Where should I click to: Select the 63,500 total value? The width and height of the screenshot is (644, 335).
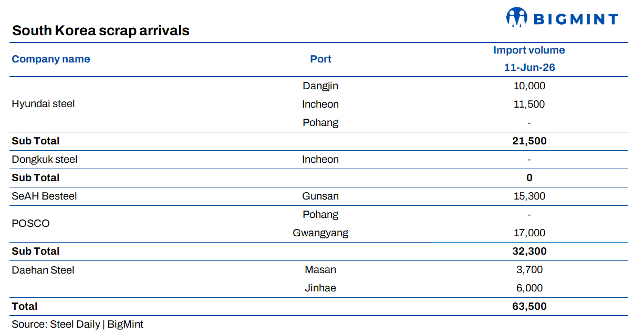click(x=529, y=306)
